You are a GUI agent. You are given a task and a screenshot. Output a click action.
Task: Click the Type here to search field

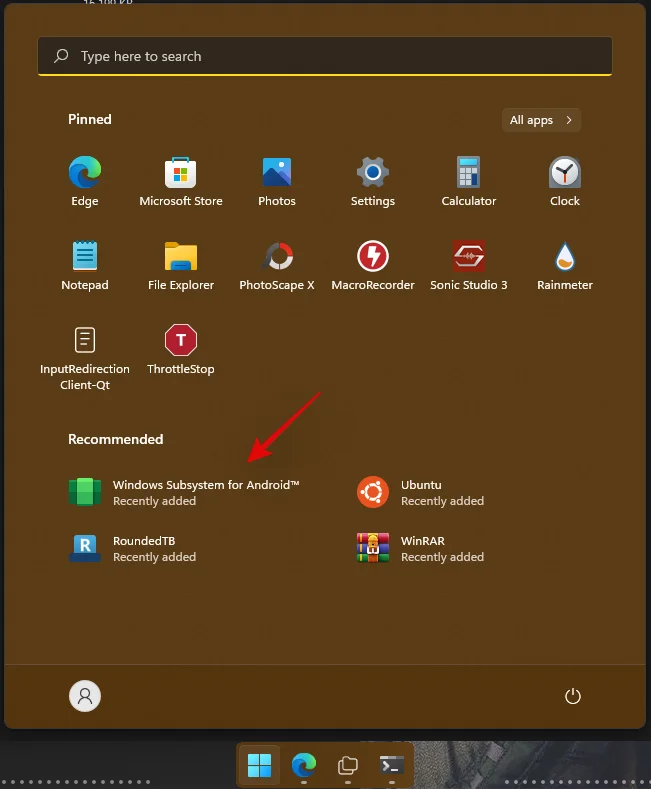325,56
